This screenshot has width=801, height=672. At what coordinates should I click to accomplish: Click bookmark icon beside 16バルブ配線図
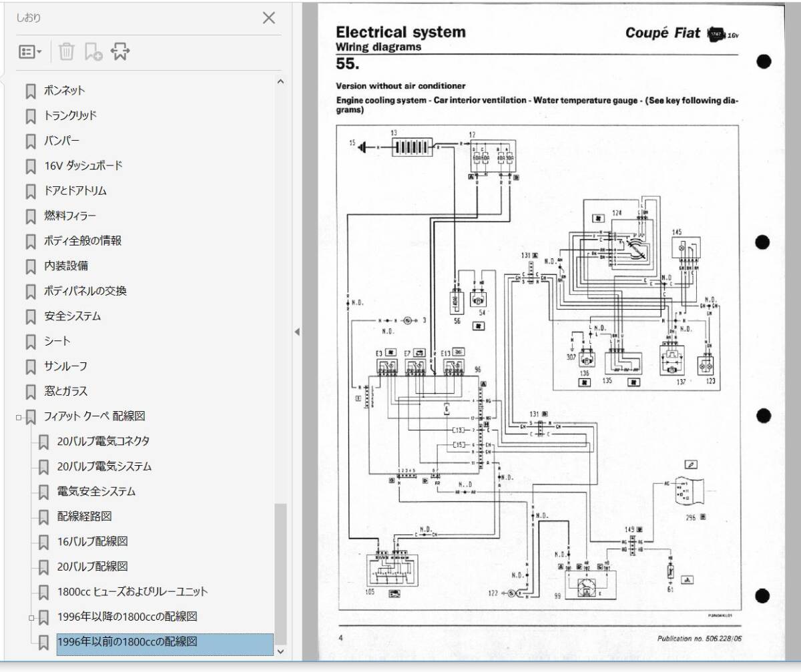pyautogui.click(x=43, y=543)
